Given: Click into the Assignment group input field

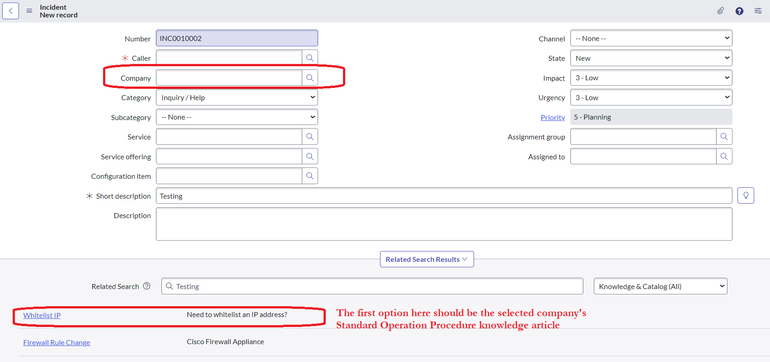Looking at the screenshot, I should point(643,137).
